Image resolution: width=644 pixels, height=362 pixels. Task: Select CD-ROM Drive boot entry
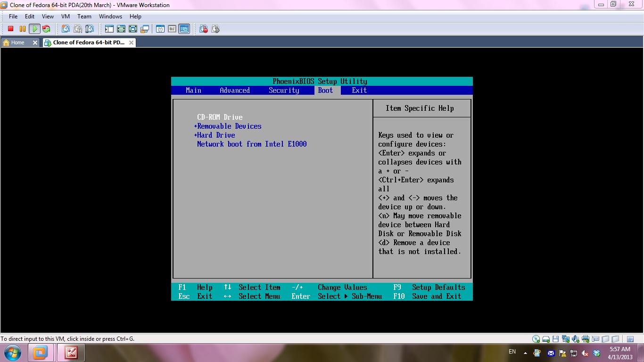tap(220, 117)
